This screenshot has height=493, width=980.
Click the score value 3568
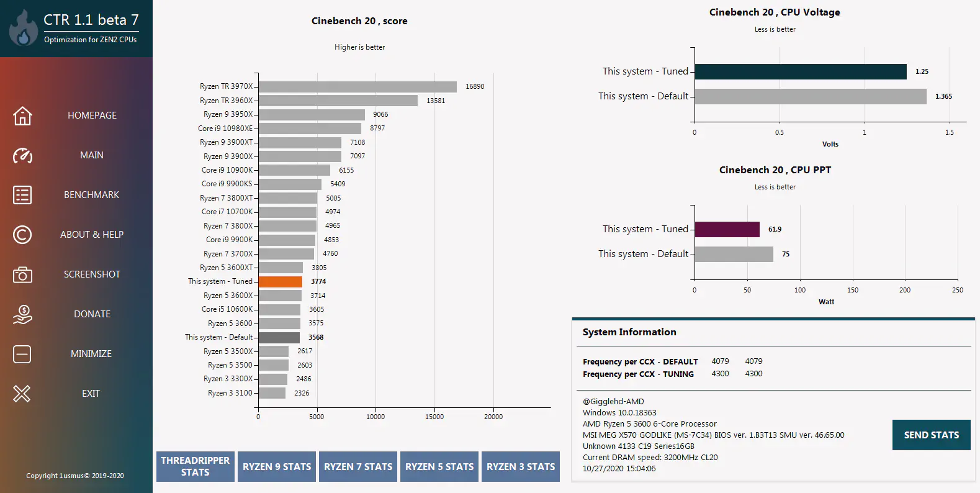(316, 337)
